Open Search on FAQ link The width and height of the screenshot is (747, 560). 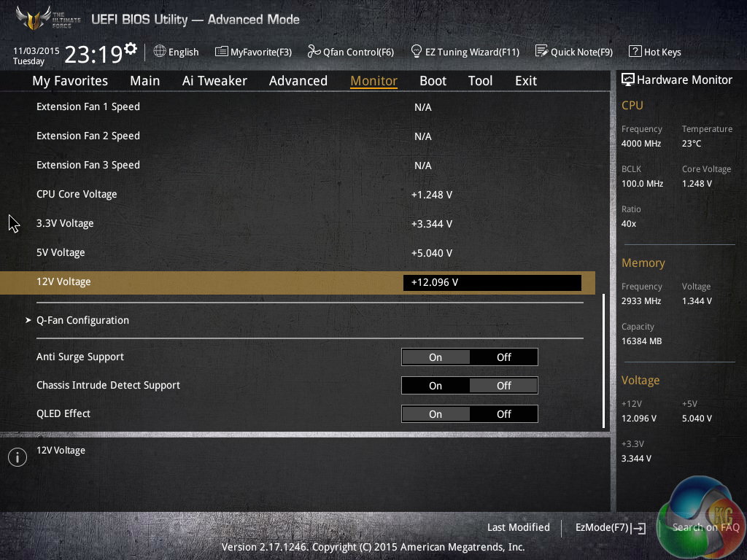(x=705, y=528)
